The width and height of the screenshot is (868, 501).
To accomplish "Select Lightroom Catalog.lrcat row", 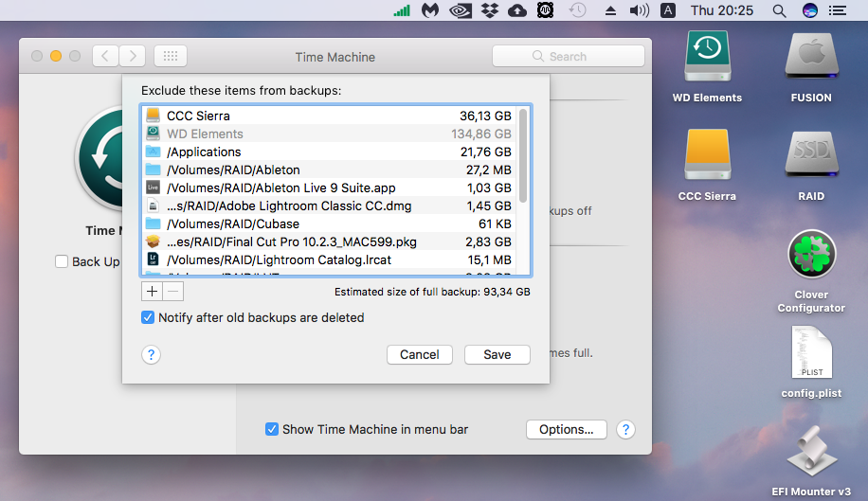I will click(330, 259).
